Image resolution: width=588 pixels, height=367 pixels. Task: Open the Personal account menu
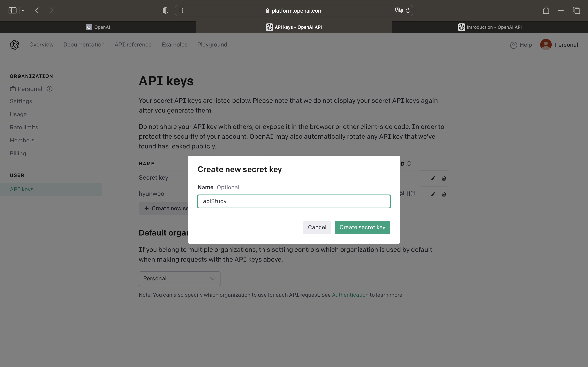coord(559,45)
